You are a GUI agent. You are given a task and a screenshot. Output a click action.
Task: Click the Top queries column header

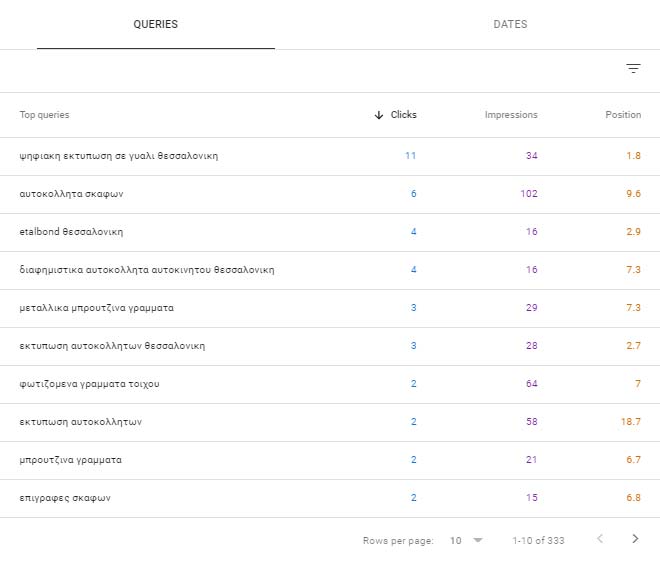click(45, 115)
